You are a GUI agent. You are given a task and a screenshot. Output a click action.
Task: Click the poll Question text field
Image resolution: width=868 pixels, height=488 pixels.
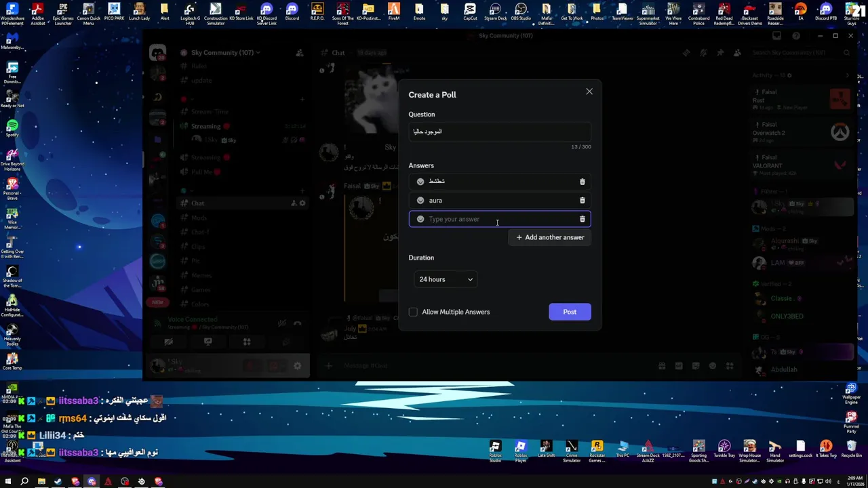coord(500,131)
